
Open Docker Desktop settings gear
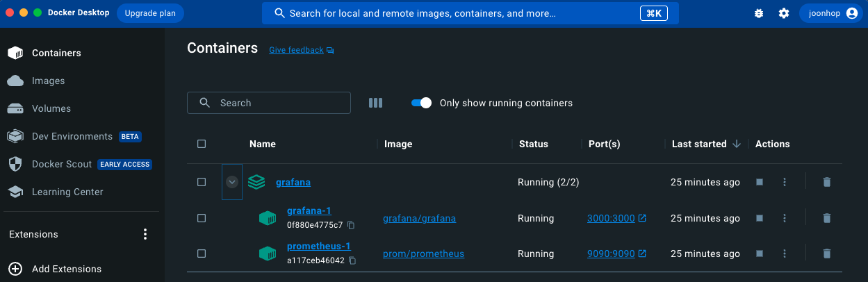(784, 13)
